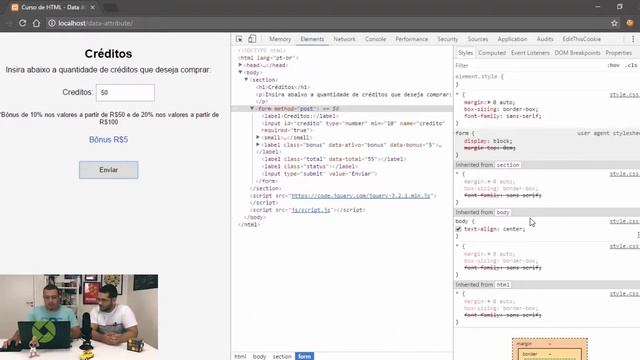
Task: Toggle the :hov element state button
Action: (613, 65)
